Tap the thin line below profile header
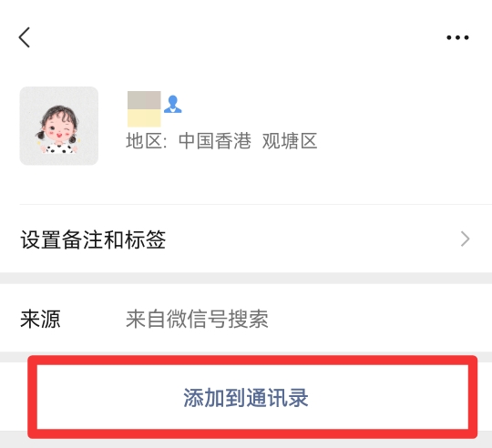The image size is (492, 448). coord(256,204)
